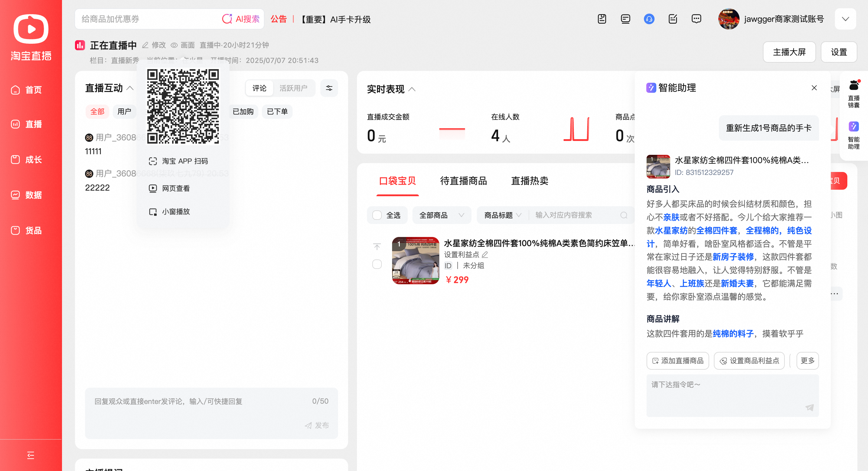
Task: Click 重新生成1号商品的手卡 message bubble
Action: coord(769,128)
